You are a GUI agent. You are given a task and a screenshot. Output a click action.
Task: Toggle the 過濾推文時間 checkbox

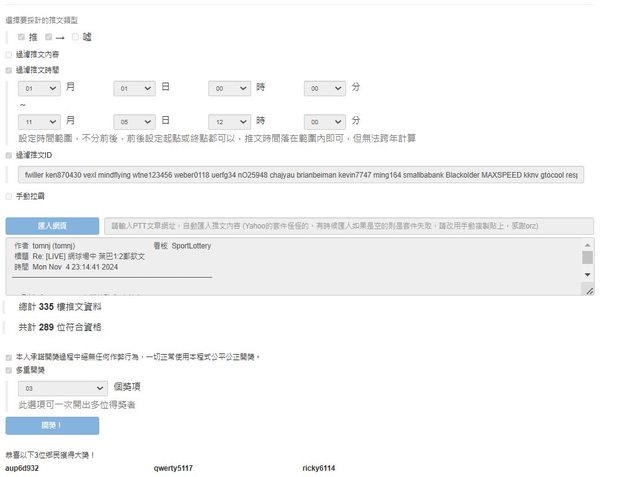point(9,70)
